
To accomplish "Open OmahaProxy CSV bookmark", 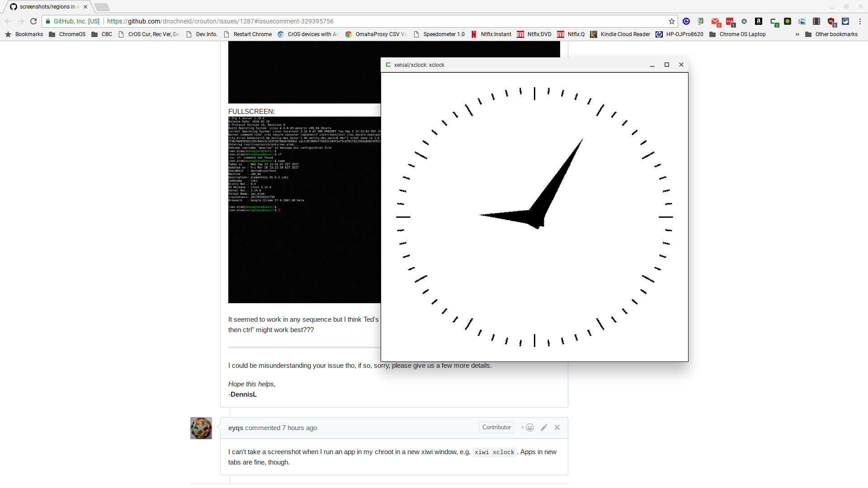I will (x=376, y=34).
